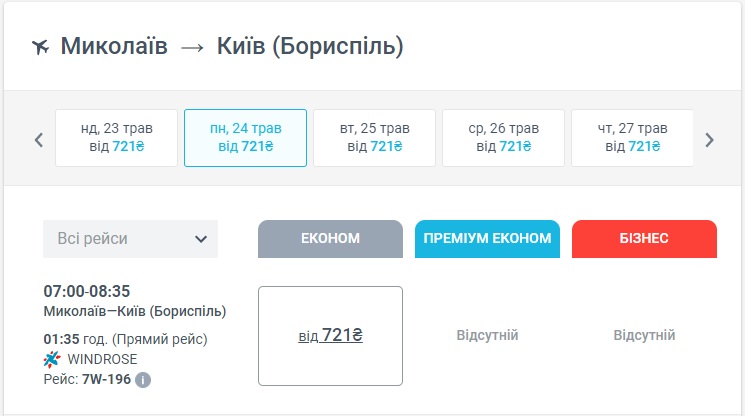Click the 07:00-08:35 flight time

pos(89,291)
